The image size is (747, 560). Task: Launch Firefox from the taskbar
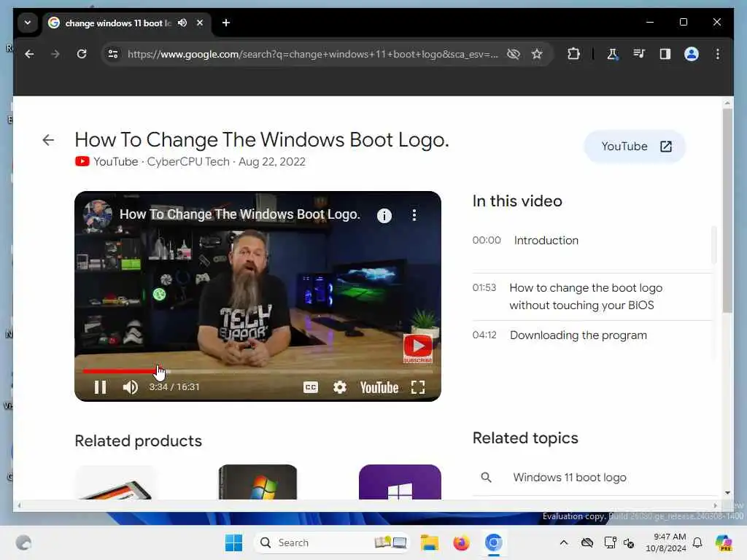[461, 542]
